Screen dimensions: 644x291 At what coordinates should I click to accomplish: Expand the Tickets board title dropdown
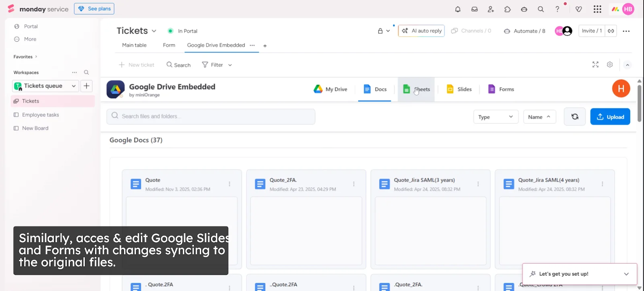coord(154,31)
